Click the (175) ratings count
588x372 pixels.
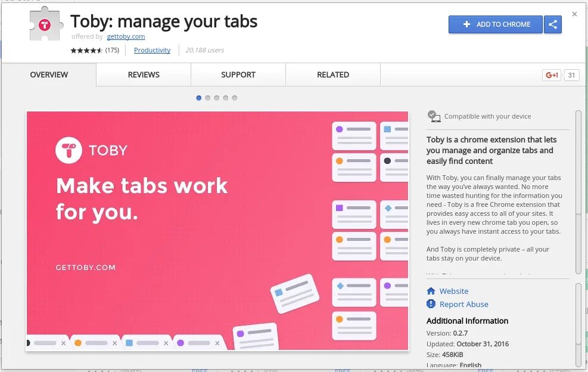112,50
